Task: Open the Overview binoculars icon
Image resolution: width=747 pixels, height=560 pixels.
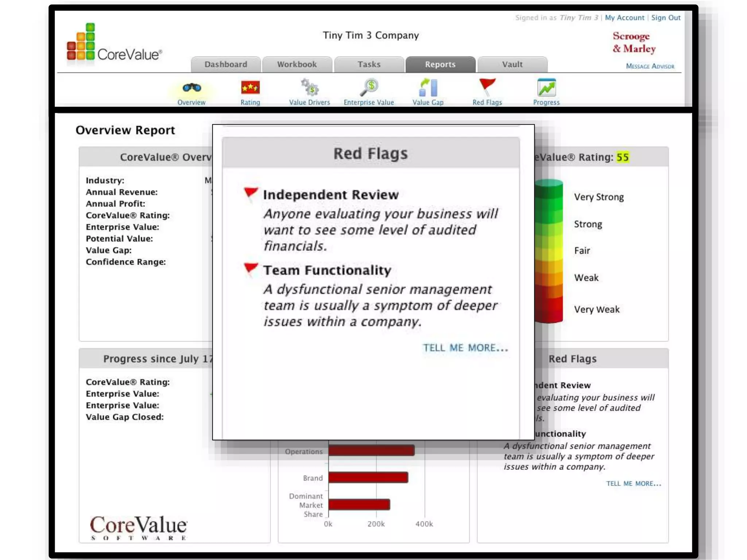Action: click(x=191, y=88)
